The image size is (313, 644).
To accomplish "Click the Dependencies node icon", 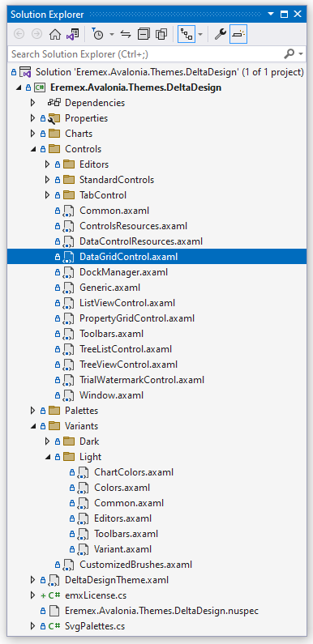I will click(54, 103).
